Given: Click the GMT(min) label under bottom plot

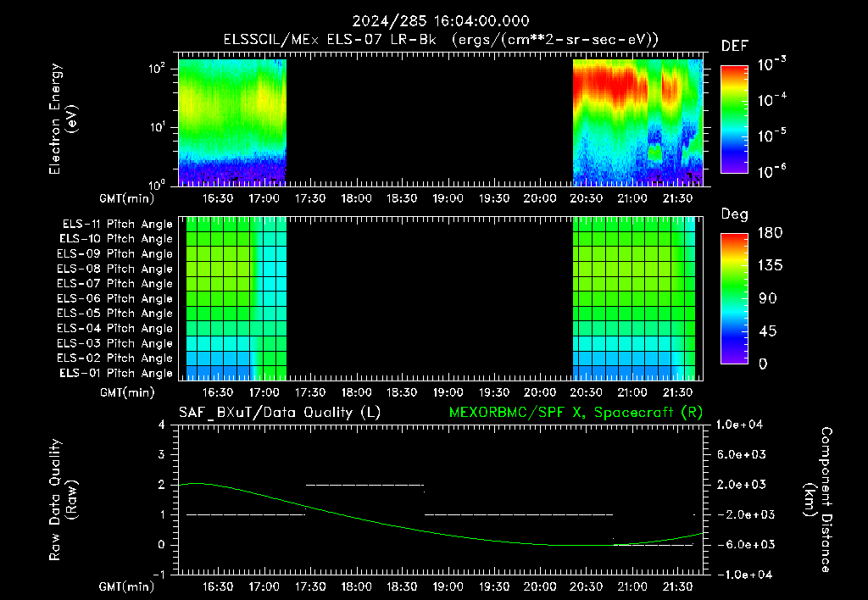Looking at the screenshot, I should (x=127, y=586).
